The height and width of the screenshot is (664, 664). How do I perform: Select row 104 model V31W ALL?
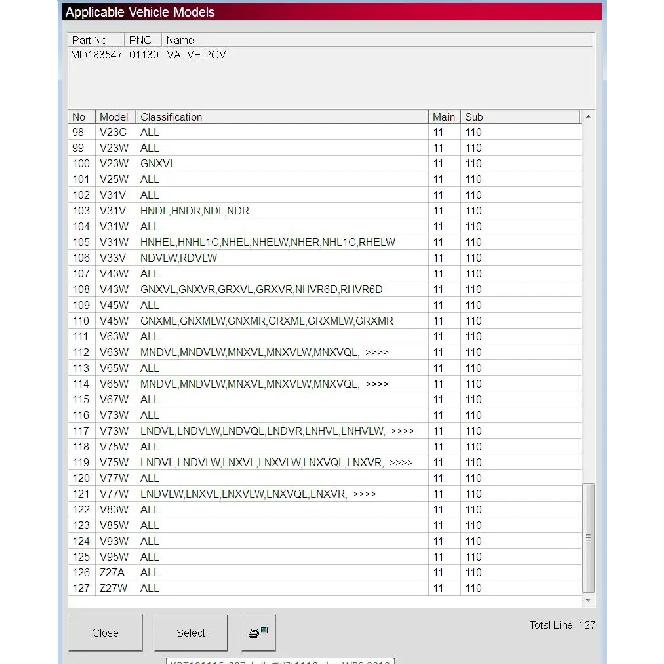(x=325, y=227)
